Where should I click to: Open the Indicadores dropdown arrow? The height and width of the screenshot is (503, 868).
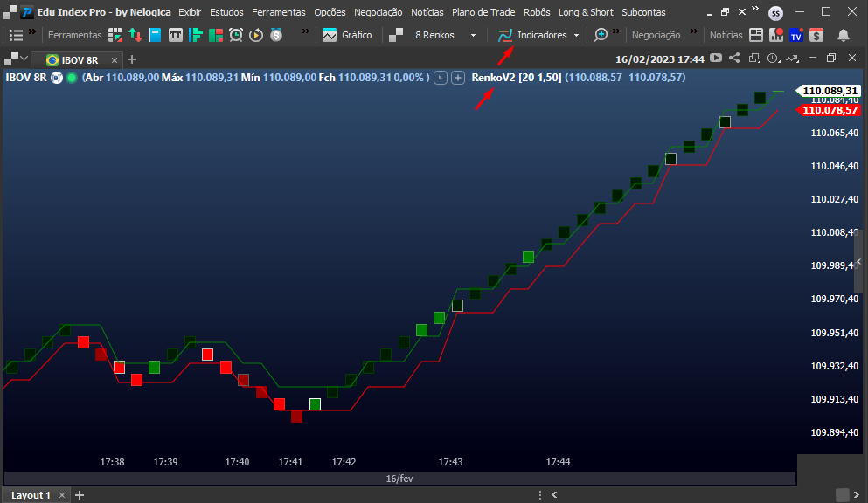576,36
